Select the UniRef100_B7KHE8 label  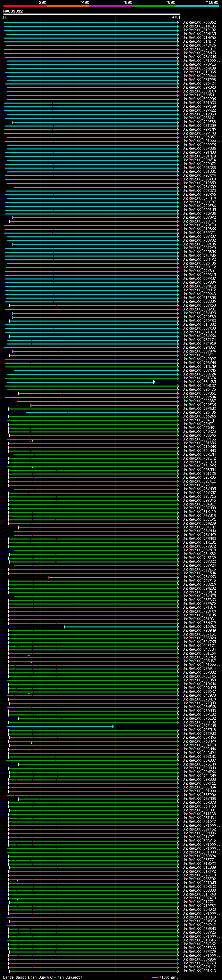199,462
